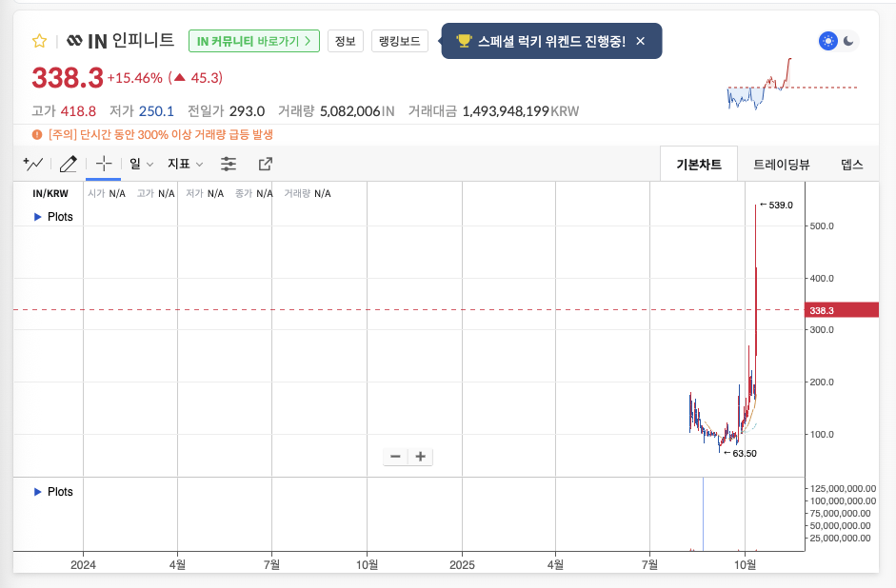Expand the 일 time interval dropdown
896x588 pixels.
pyautogui.click(x=141, y=164)
